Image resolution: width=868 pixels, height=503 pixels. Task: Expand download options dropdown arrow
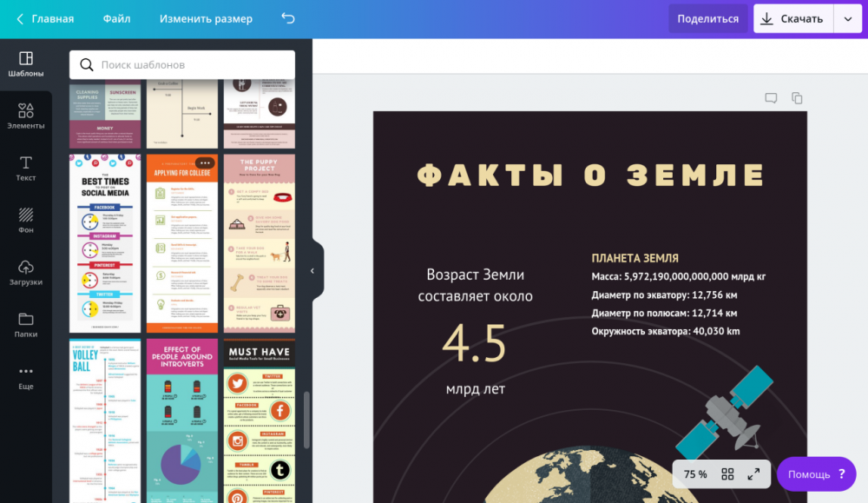pyautogui.click(x=847, y=18)
